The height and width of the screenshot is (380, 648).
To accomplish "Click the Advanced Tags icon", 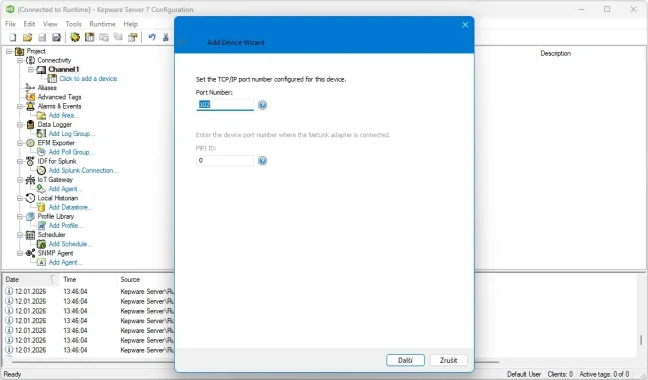I will point(30,97).
